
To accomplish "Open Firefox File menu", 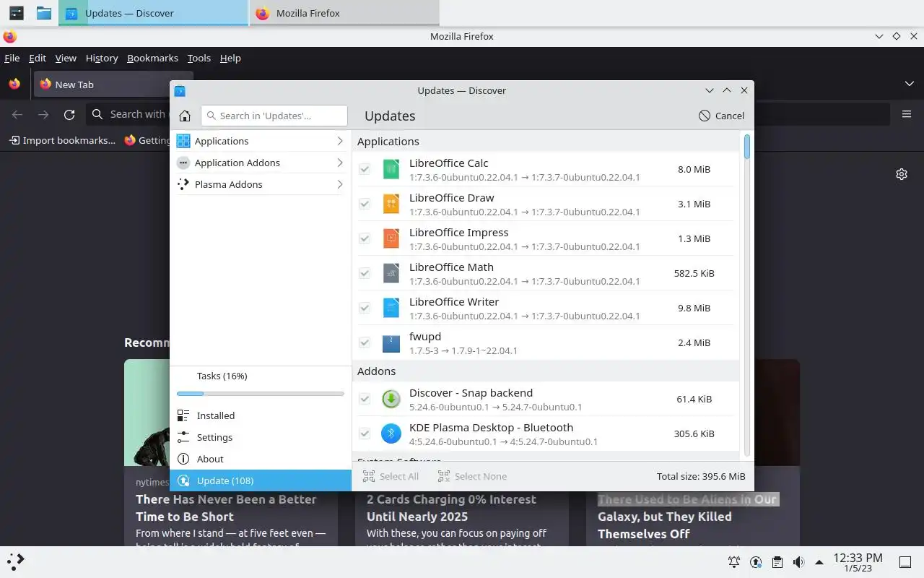I will 12,58.
